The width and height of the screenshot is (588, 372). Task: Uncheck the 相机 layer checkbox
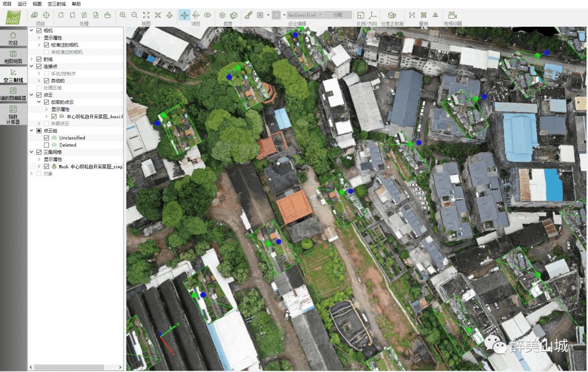(39, 31)
